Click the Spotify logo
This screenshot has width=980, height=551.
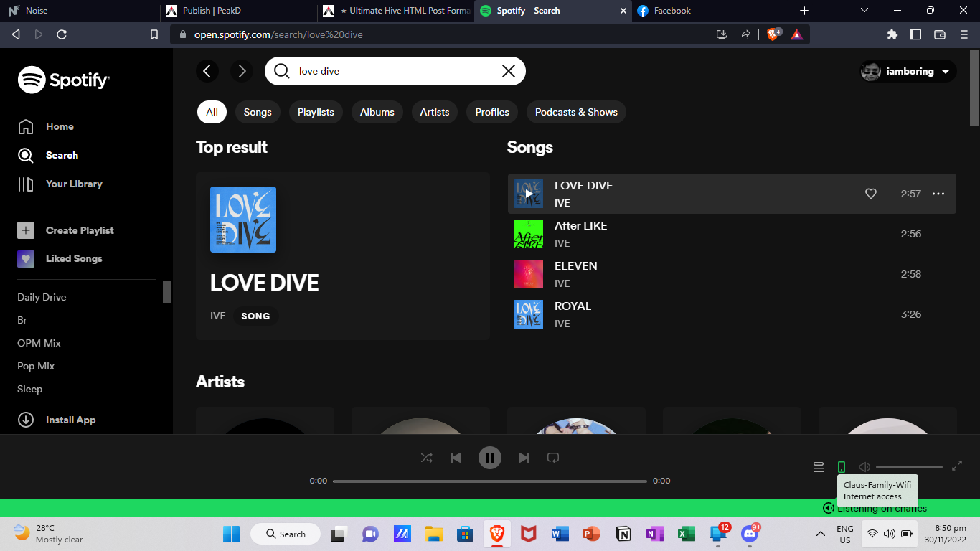(x=64, y=80)
